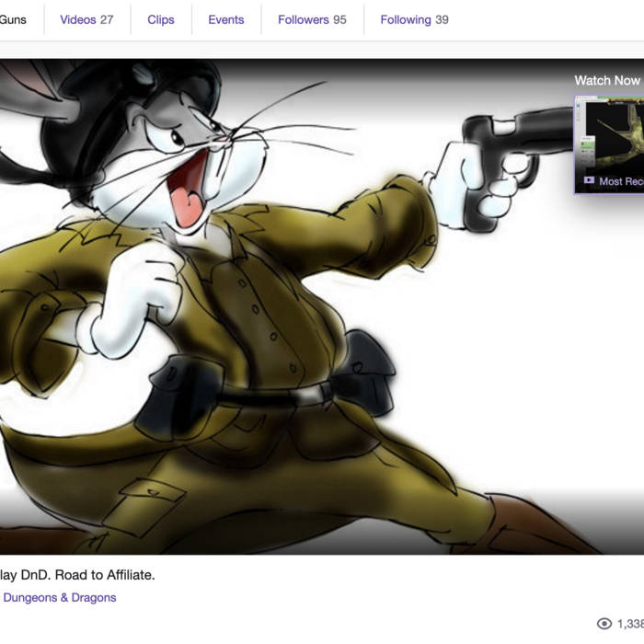Screen dimensions: 644x644
Task: Click the Watch Now heading
Action: click(607, 80)
